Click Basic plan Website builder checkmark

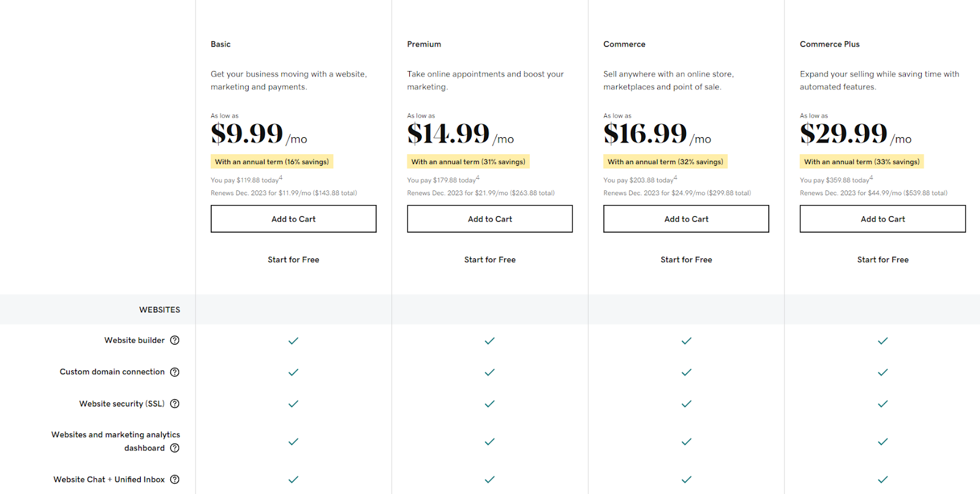point(293,341)
